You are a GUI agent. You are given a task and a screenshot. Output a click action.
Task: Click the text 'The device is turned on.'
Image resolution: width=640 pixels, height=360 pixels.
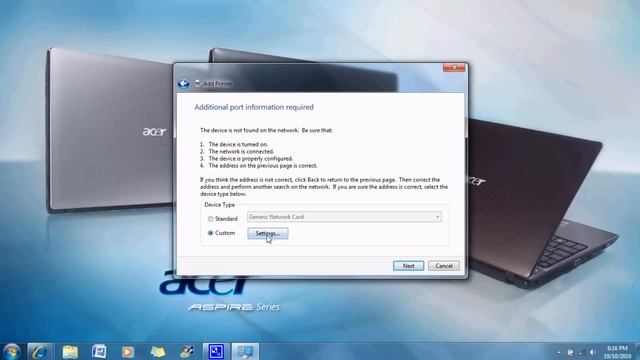point(238,144)
